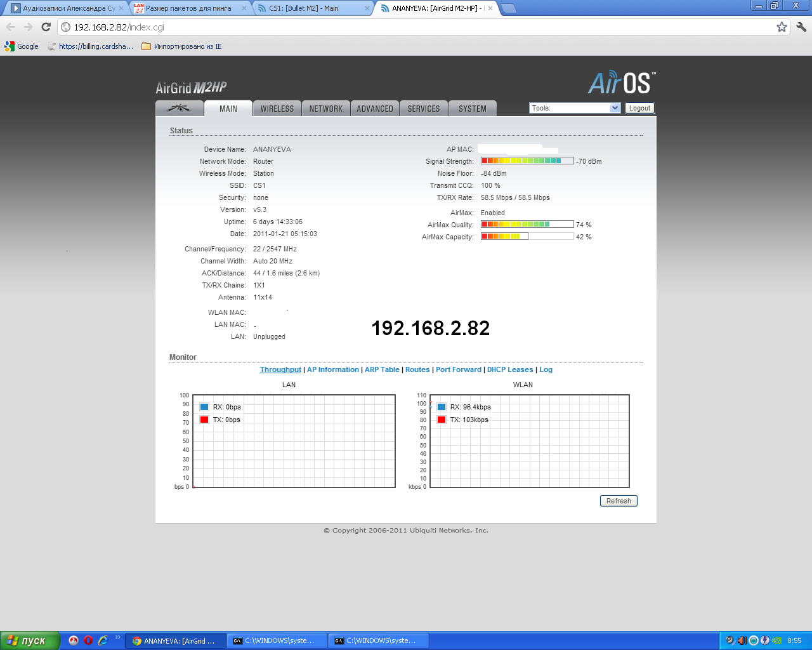Switch to the WIRELESS tab
Image resolution: width=812 pixels, height=650 pixels.
click(277, 109)
